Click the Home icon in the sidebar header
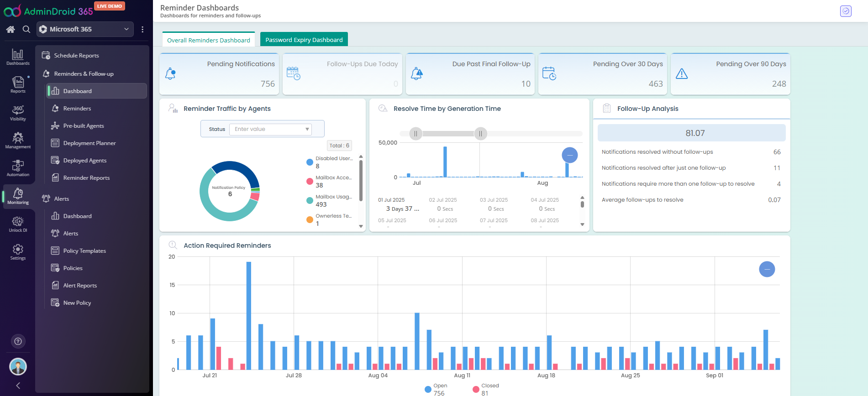The image size is (868, 396). coord(11,29)
